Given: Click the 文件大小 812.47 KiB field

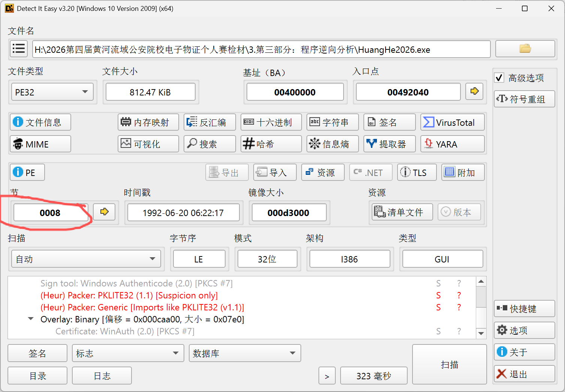Looking at the screenshot, I should point(151,92).
